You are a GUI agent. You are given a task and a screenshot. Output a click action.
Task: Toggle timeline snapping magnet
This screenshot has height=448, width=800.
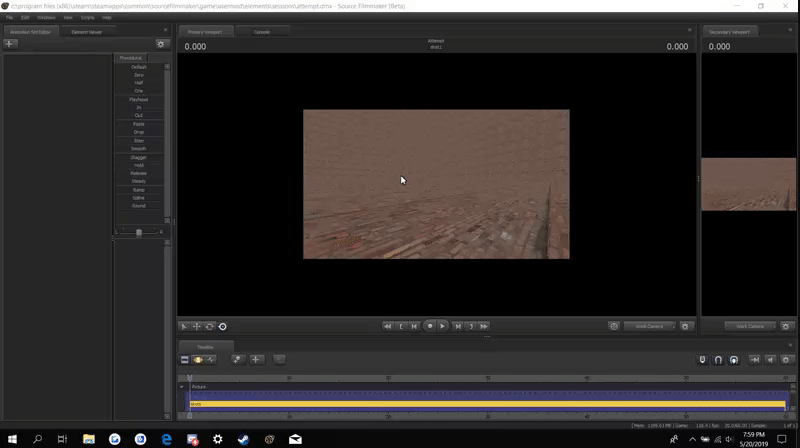tap(718, 360)
